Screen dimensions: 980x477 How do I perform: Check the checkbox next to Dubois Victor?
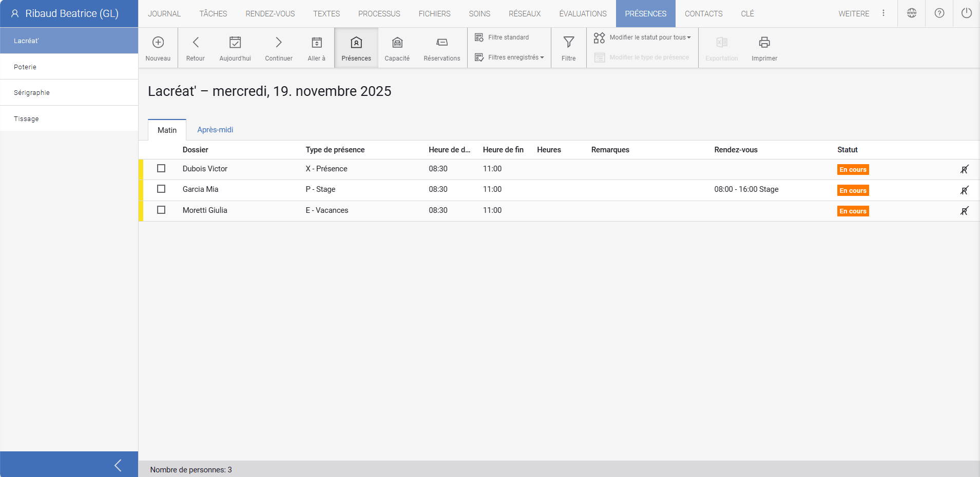tap(162, 168)
